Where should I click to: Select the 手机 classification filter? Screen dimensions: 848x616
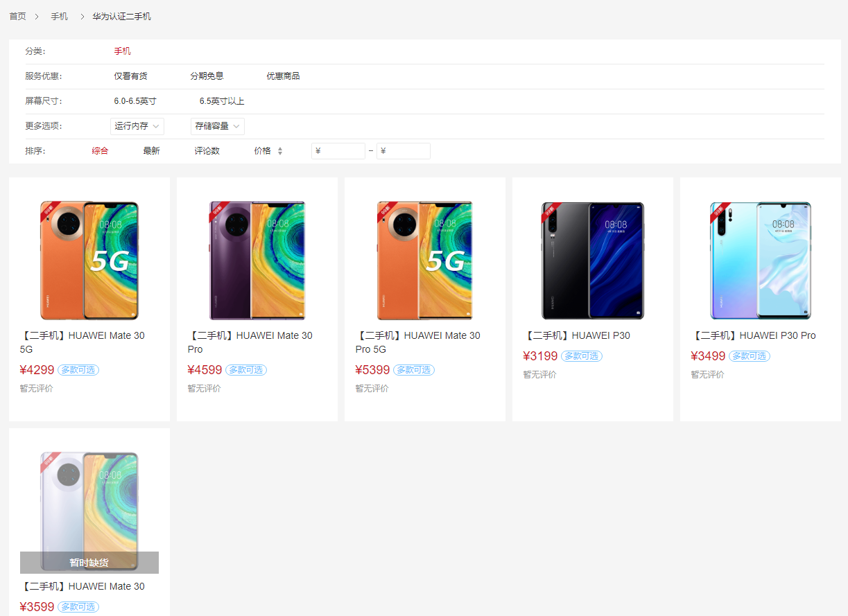[122, 50]
